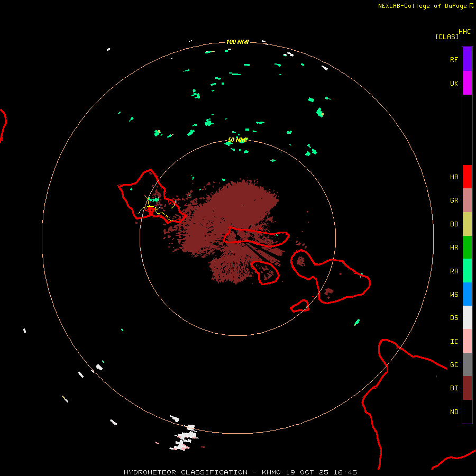Click the "100 NMI" range ring label

pyautogui.click(x=237, y=42)
